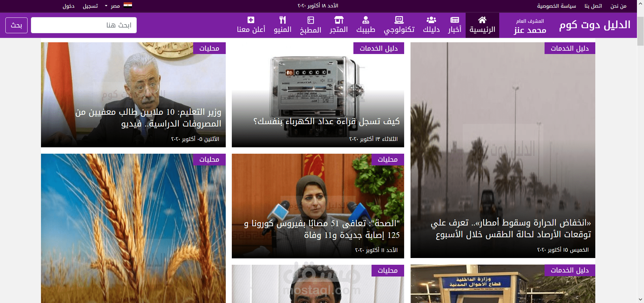This screenshot has height=303, width=644.
Task: Go to أخبار section
Action: click(x=455, y=30)
